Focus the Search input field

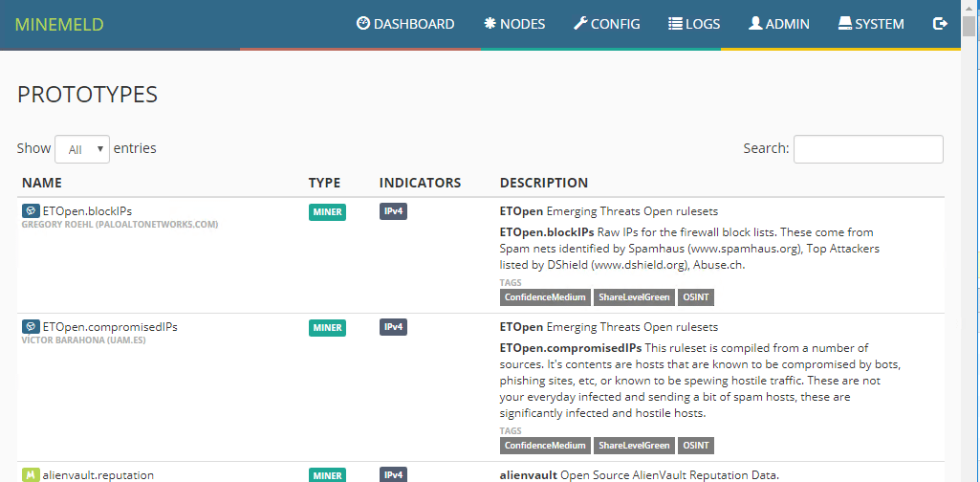tap(868, 149)
